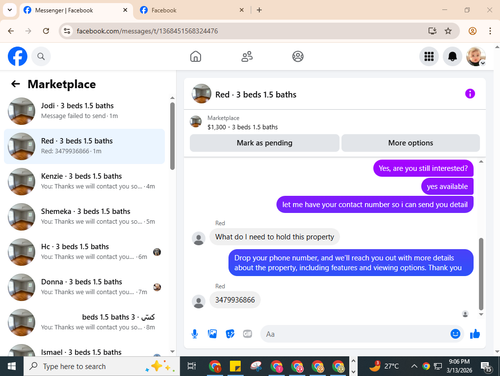Click taskbar search box
The width and height of the screenshot is (500, 376).
click(102, 366)
